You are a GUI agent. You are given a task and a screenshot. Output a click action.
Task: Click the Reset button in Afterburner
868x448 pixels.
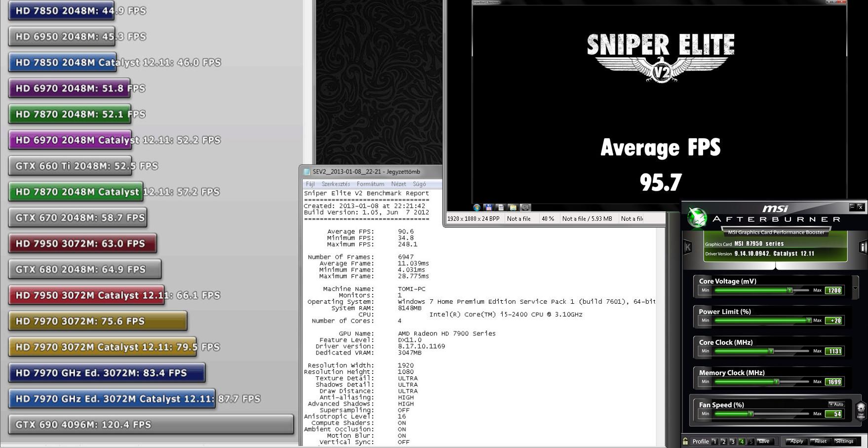pyautogui.click(x=820, y=442)
